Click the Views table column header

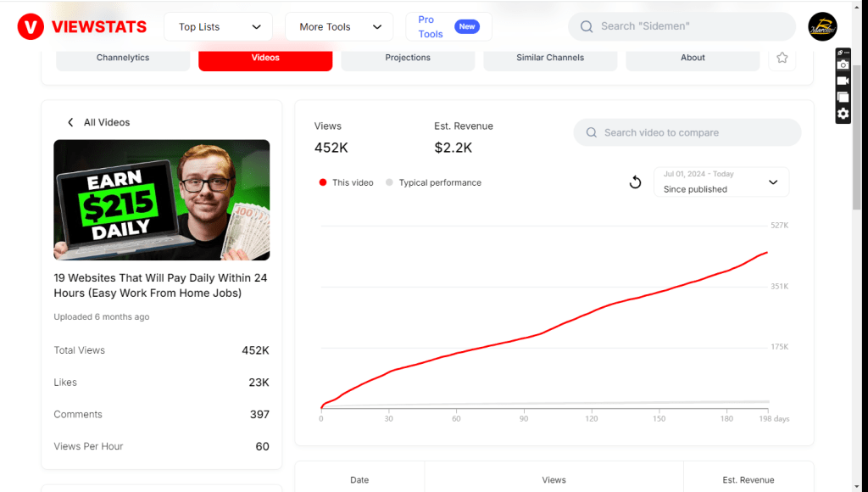(554, 480)
